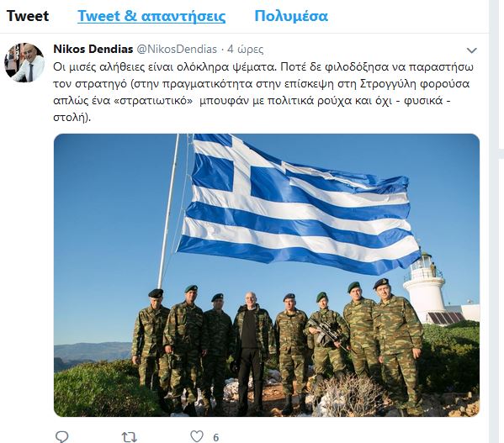Screen dimensions: 504x443
Task: Open the Nikos Dendias display name link
Action: (x=93, y=49)
